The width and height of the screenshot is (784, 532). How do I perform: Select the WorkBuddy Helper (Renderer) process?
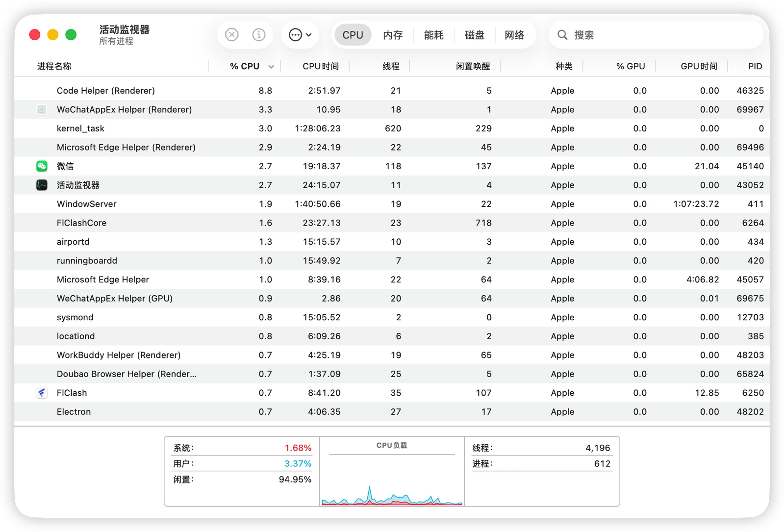pos(119,355)
